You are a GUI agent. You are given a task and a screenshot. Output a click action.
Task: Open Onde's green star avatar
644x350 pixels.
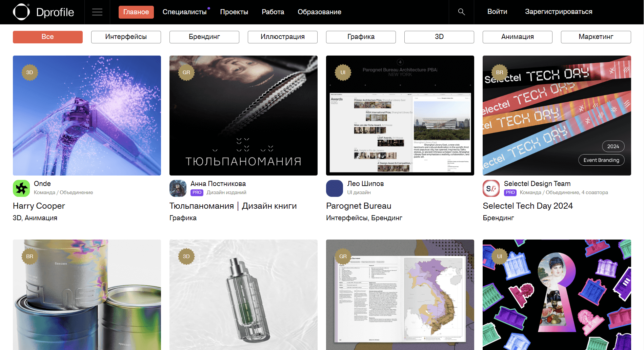pos(21,188)
